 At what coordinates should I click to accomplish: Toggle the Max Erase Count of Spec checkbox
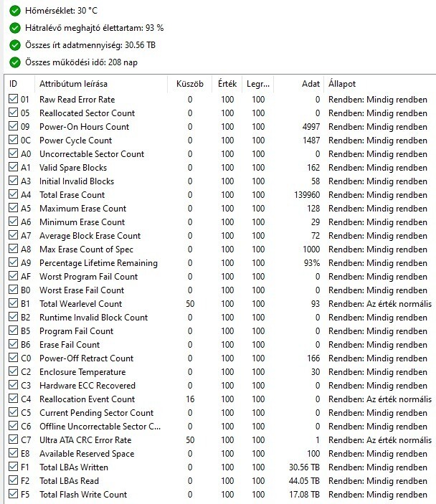(13, 249)
